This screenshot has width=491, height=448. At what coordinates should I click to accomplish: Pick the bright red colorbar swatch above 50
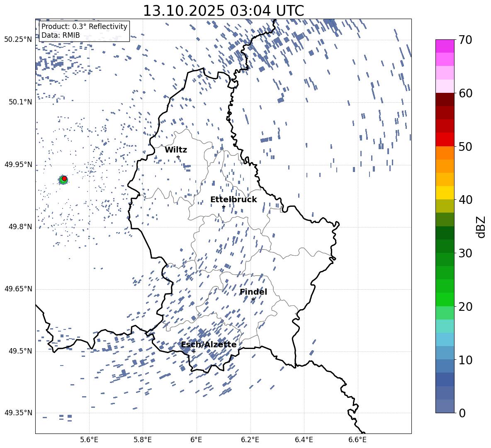445,139
